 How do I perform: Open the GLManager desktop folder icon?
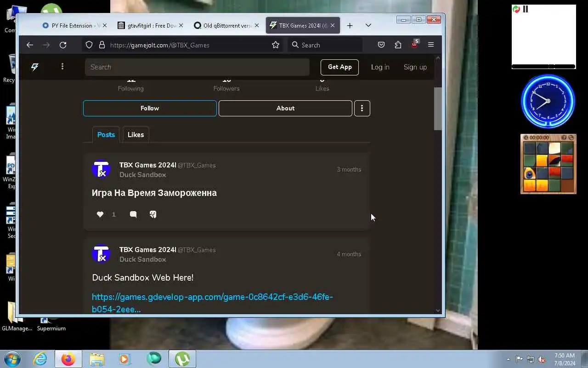[x=17, y=317]
